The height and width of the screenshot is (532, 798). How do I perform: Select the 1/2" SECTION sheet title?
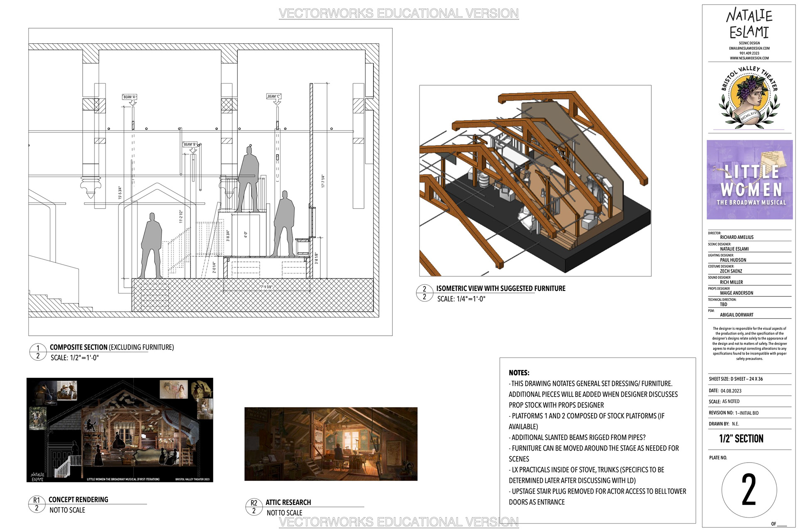pos(741,439)
